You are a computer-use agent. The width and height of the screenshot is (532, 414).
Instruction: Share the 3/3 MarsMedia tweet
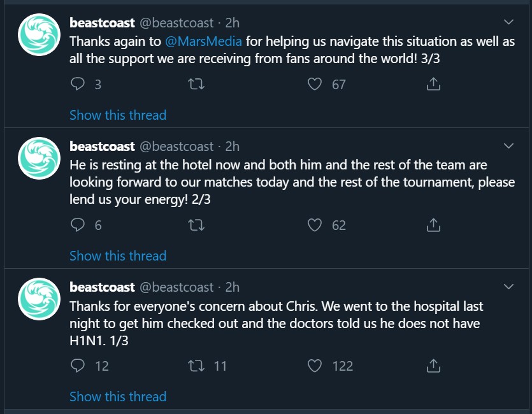pyautogui.click(x=433, y=84)
